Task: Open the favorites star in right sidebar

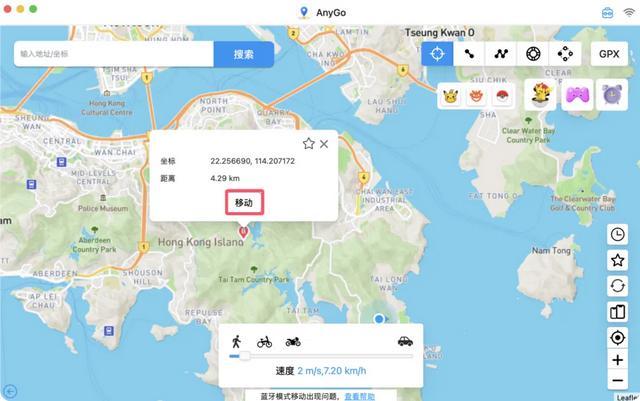Action: click(617, 260)
